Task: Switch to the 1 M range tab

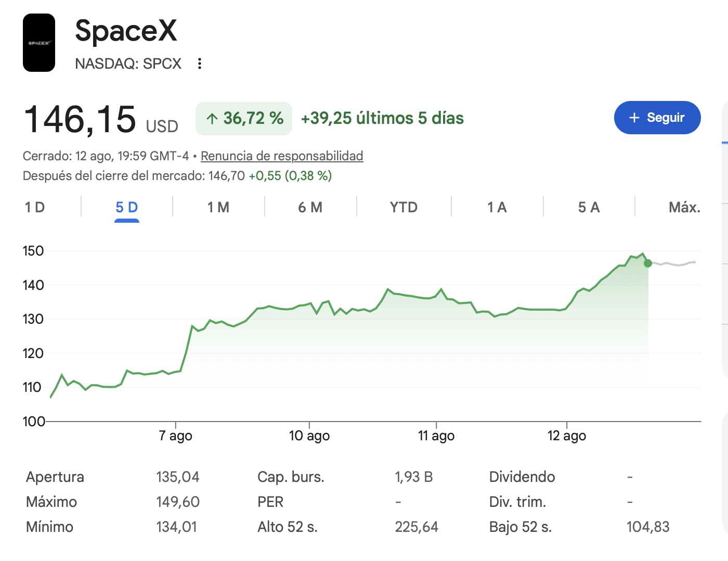Action: pos(218,208)
